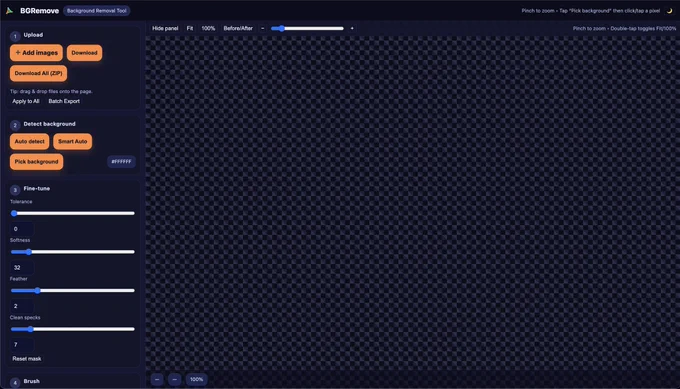Click the Fit zoom button
This screenshot has width=680, height=389.
pyautogui.click(x=190, y=28)
